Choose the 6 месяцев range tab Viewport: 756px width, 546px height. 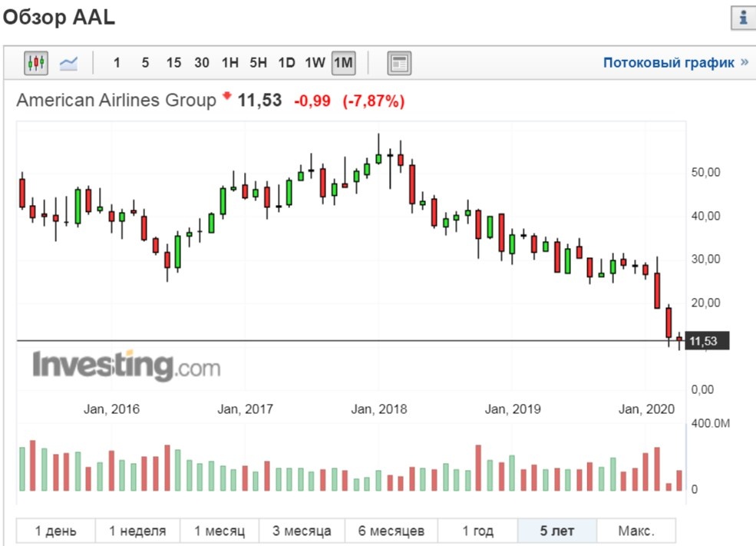click(x=391, y=531)
